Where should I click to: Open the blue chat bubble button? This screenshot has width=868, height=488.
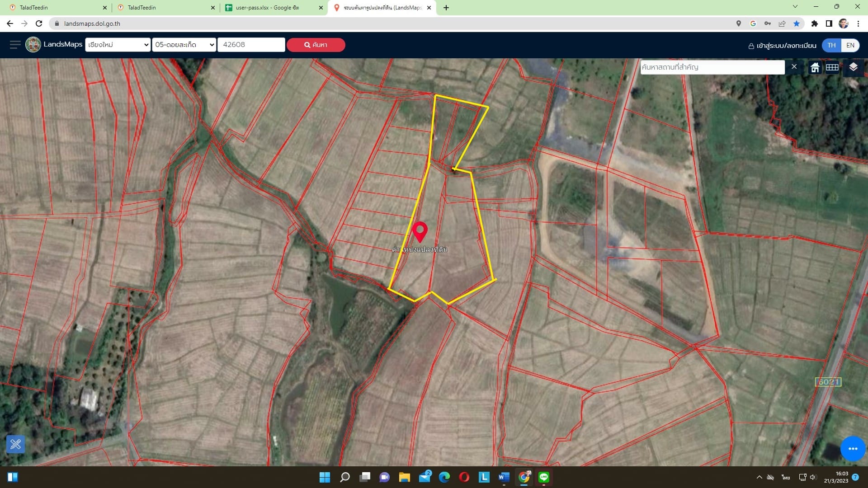pos(853,448)
